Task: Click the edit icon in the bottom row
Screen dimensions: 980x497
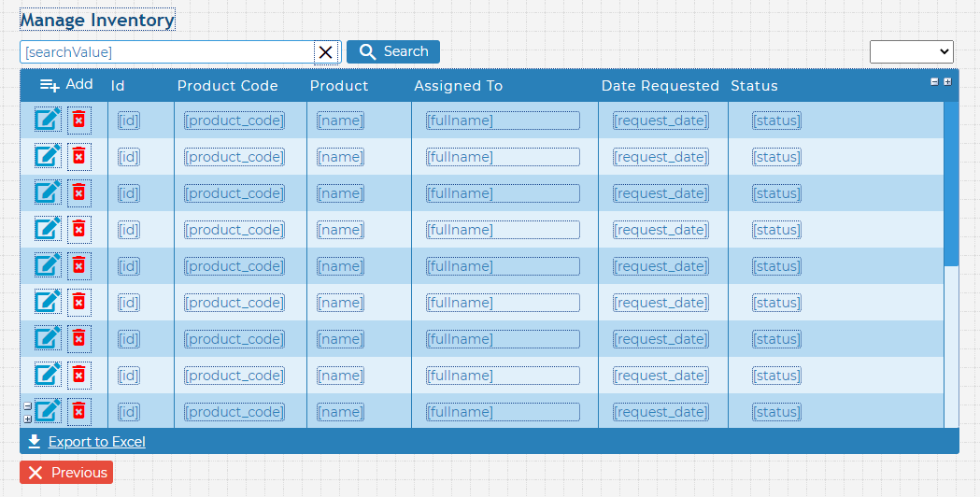Action: 49,411
